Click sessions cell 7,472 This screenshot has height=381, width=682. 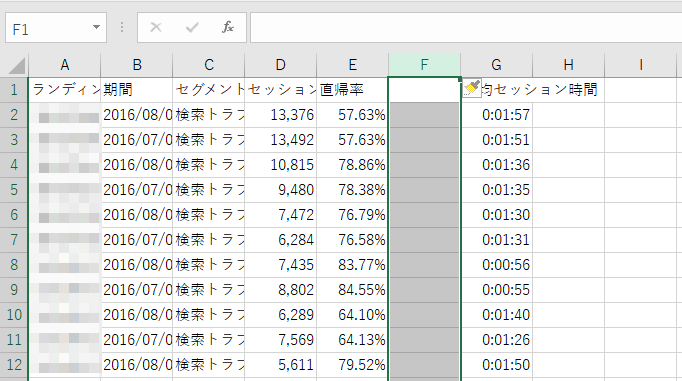[281, 215]
